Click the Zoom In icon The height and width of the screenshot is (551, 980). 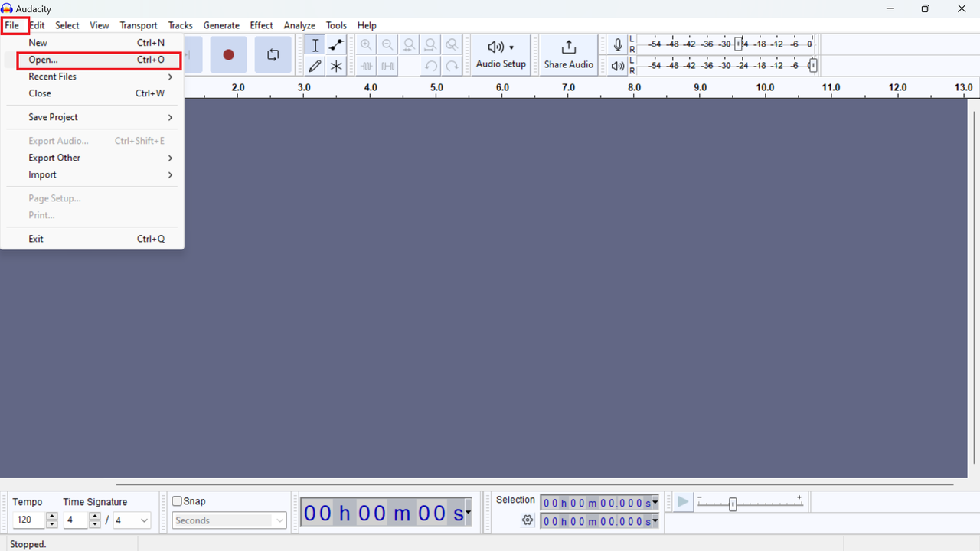click(366, 44)
